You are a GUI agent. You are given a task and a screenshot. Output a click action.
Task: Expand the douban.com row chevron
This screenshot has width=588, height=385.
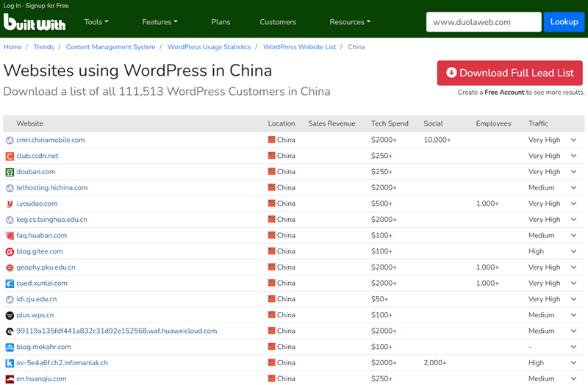[574, 172]
